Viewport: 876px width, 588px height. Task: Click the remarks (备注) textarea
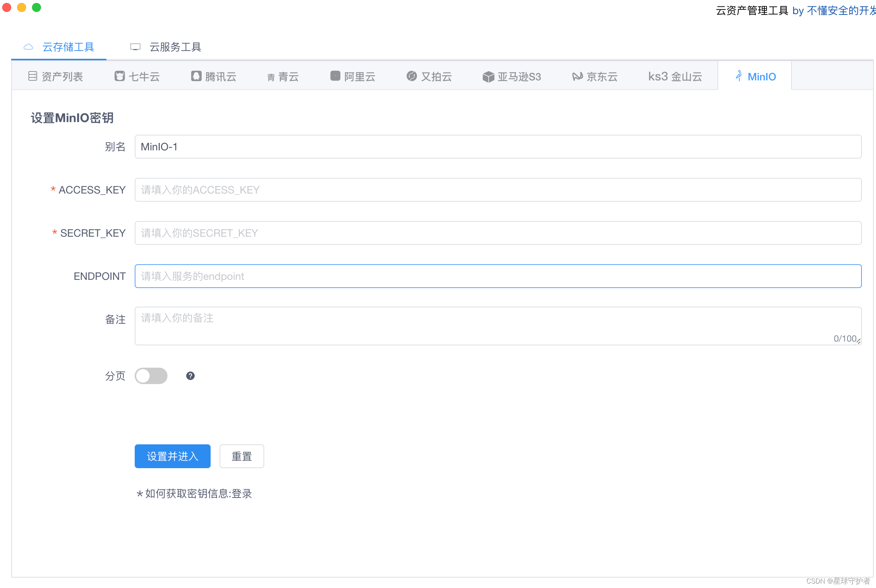(498, 326)
